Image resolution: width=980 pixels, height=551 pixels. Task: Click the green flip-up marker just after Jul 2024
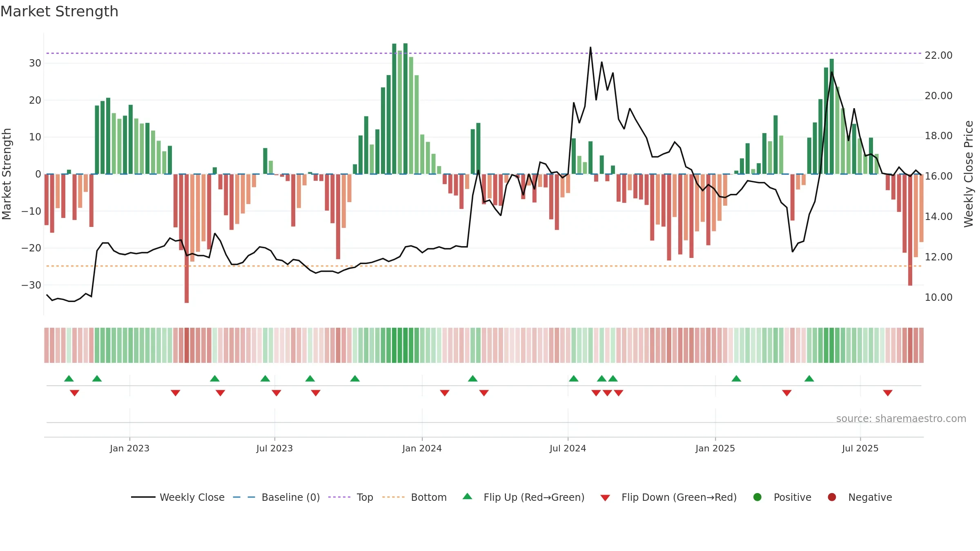(574, 378)
